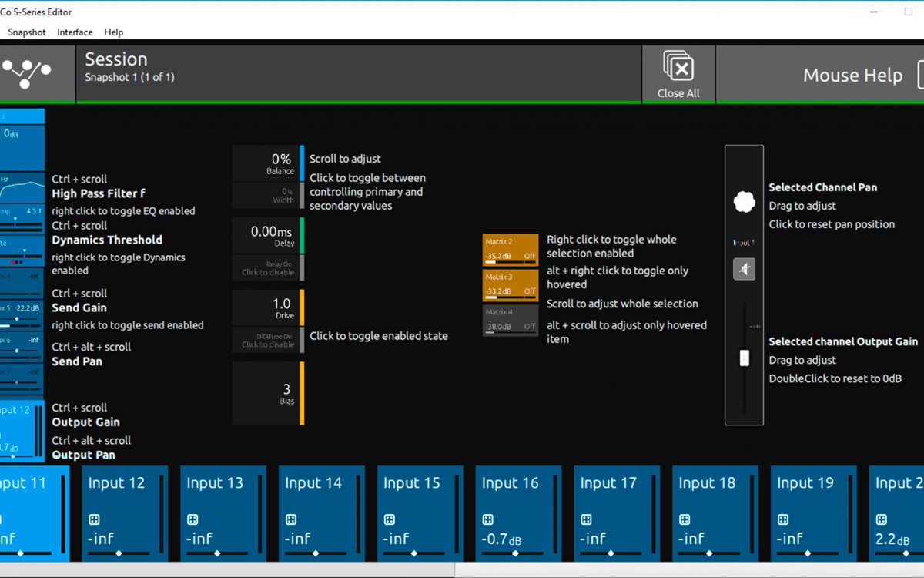924x578 pixels.
Task: Open the Snapshot menu
Action: 27,32
